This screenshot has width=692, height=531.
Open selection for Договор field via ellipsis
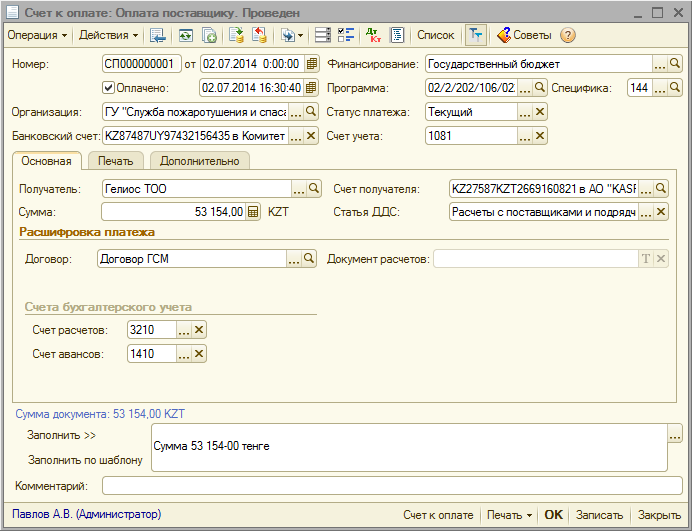pyautogui.click(x=294, y=260)
